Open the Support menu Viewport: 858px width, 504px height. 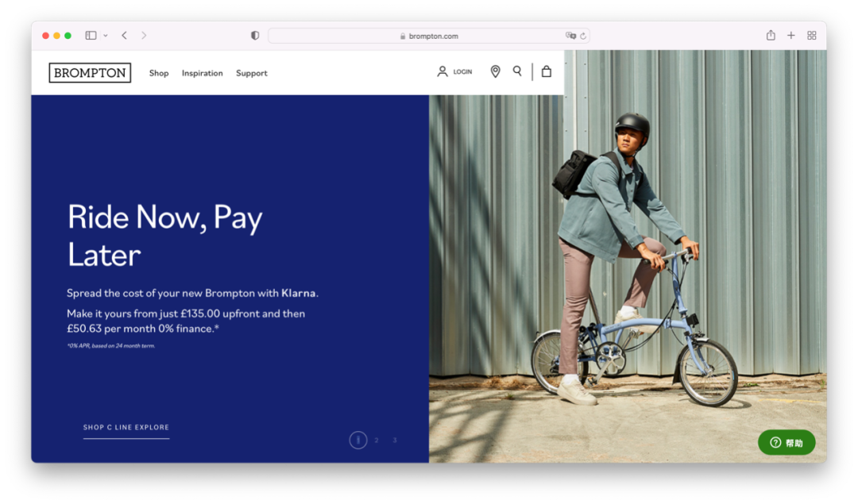pos(252,73)
